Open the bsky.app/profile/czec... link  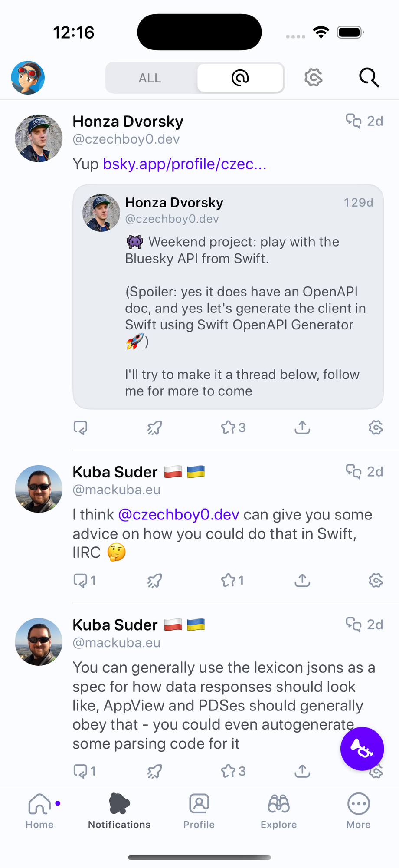[x=185, y=164]
